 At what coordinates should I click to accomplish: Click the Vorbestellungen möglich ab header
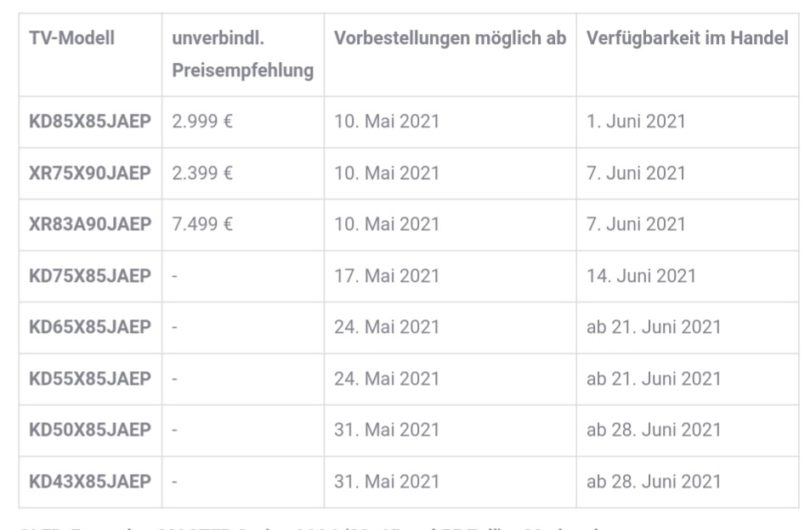450,38
